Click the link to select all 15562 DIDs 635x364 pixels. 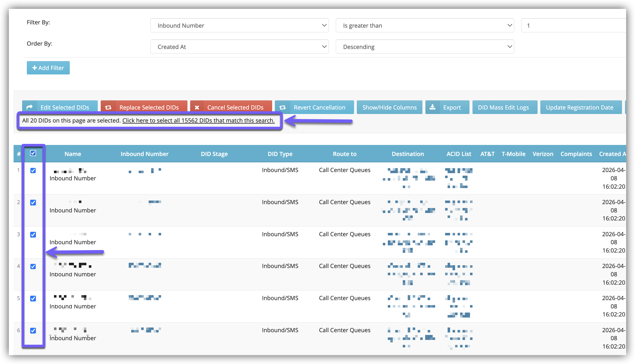tap(198, 121)
